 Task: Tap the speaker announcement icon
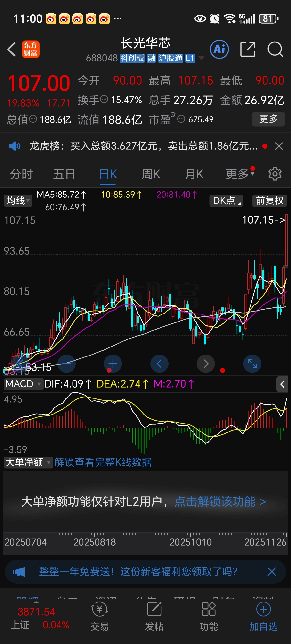15,146
